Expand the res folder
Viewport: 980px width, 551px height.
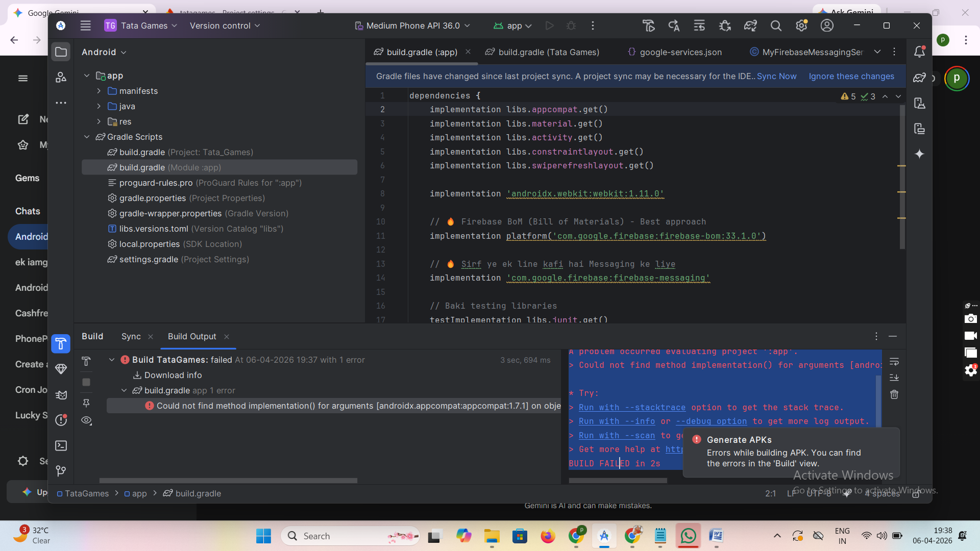click(x=99, y=121)
